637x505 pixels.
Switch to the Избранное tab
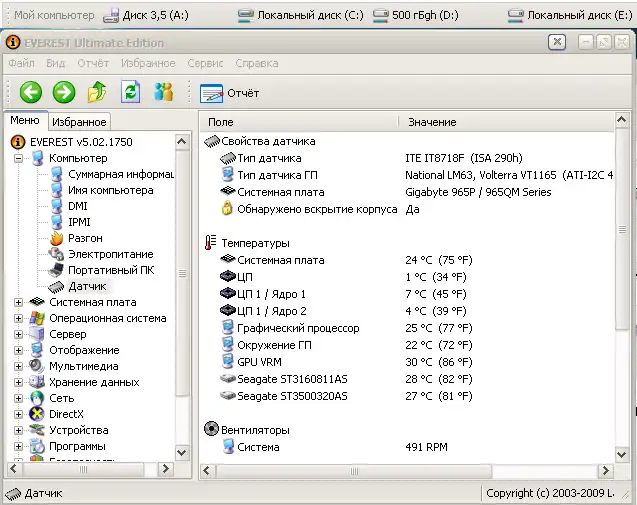(79, 122)
